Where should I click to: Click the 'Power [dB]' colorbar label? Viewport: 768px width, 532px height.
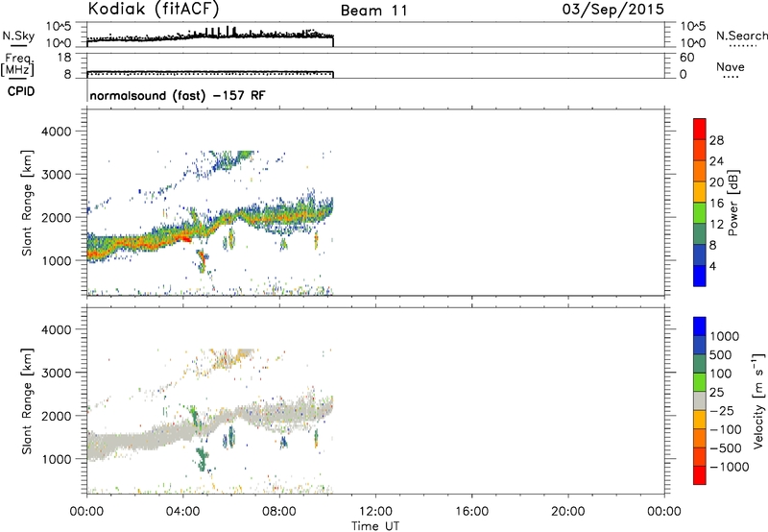point(732,203)
